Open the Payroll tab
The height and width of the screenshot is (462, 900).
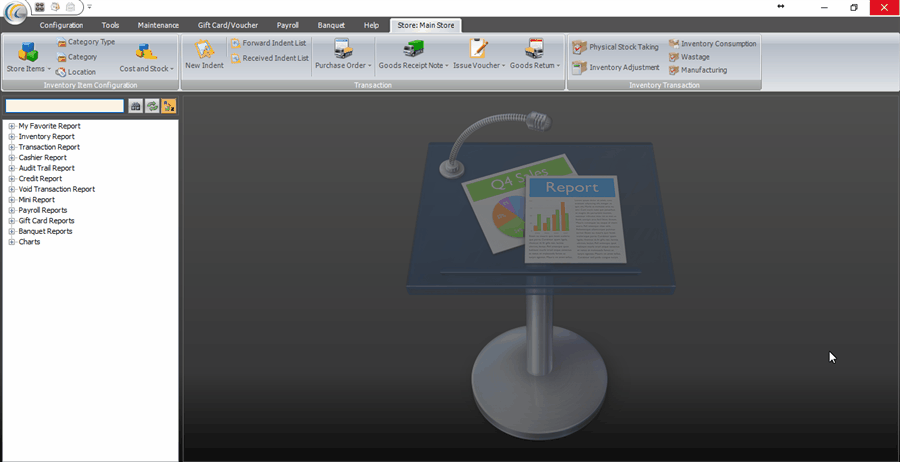288,25
